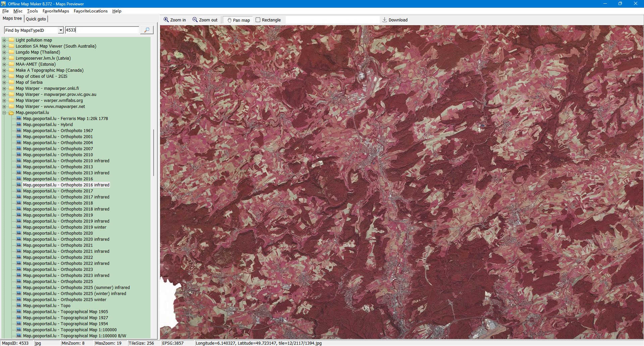Select Orthophoto 2023 infrared layer
The height and width of the screenshot is (346, 644).
pos(66,276)
